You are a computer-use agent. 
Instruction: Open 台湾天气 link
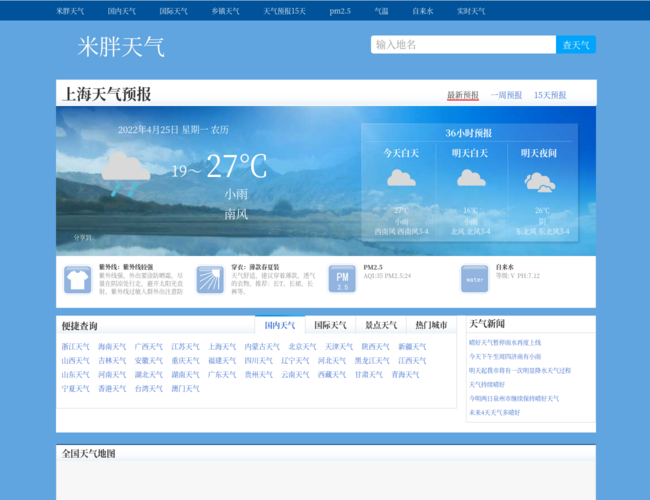point(148,389)
